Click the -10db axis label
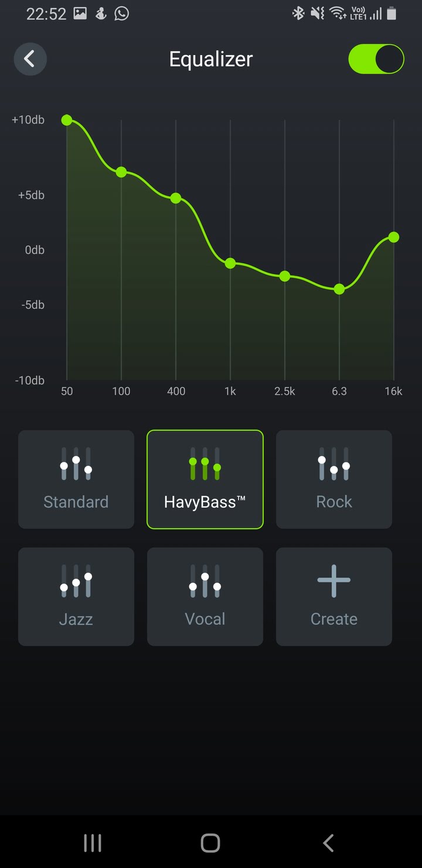Image resolution: width=422 pixels, height=868 pixels. click(29, 380)
